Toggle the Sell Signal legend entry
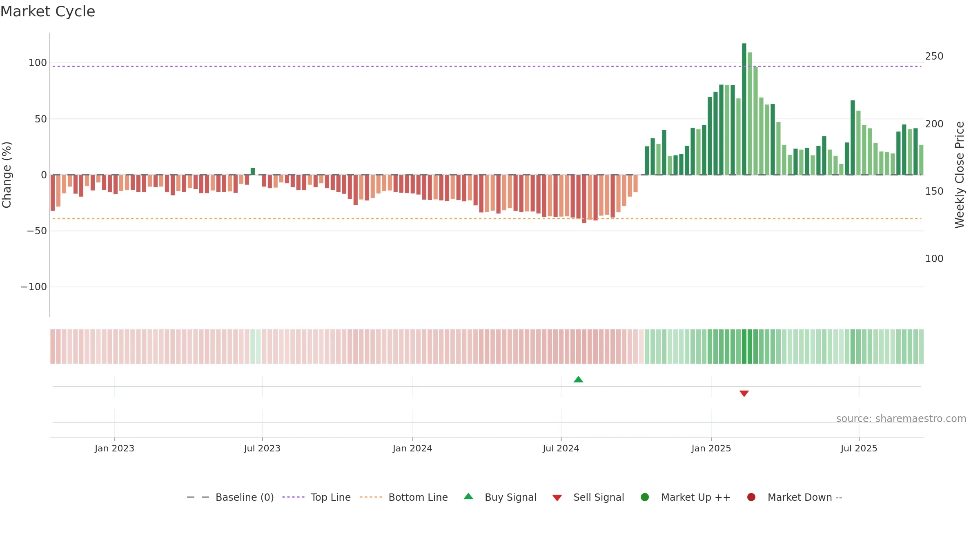 tap(588, 497)
